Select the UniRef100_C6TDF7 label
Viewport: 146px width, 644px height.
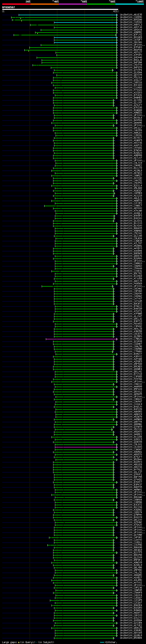click(x=131, y=40)
